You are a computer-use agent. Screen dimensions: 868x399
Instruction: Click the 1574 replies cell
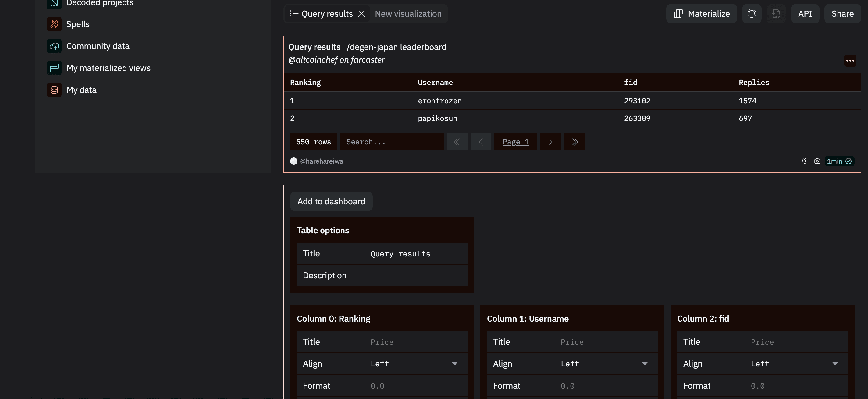(747, 101)
